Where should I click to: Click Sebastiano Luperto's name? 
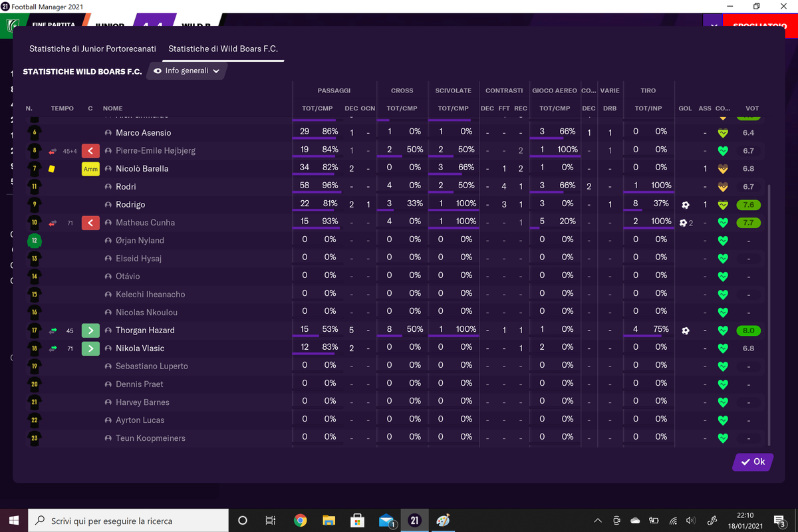(x=152, y=366)
